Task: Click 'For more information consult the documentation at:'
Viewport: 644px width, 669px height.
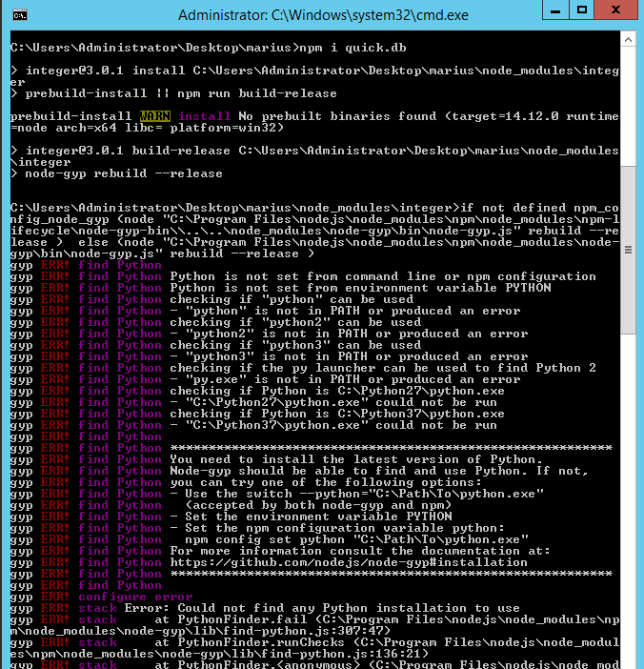Action: click(360, 551)
